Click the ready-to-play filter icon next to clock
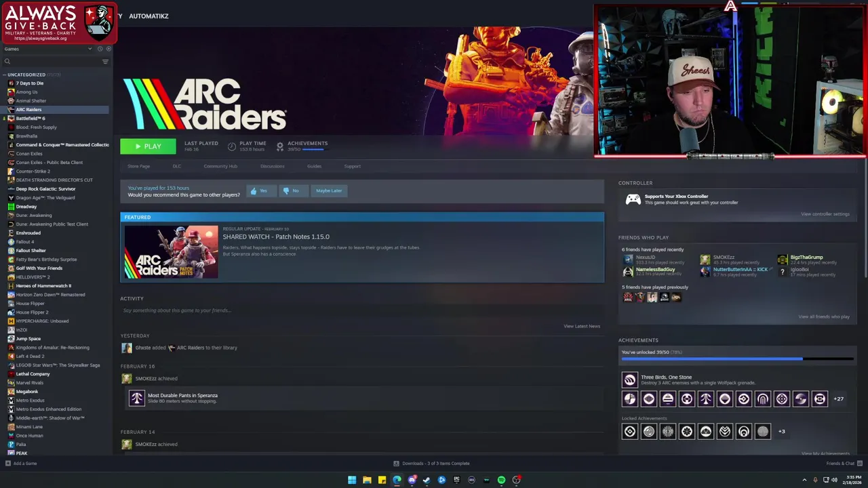The image size is (868, 488). 108,49
